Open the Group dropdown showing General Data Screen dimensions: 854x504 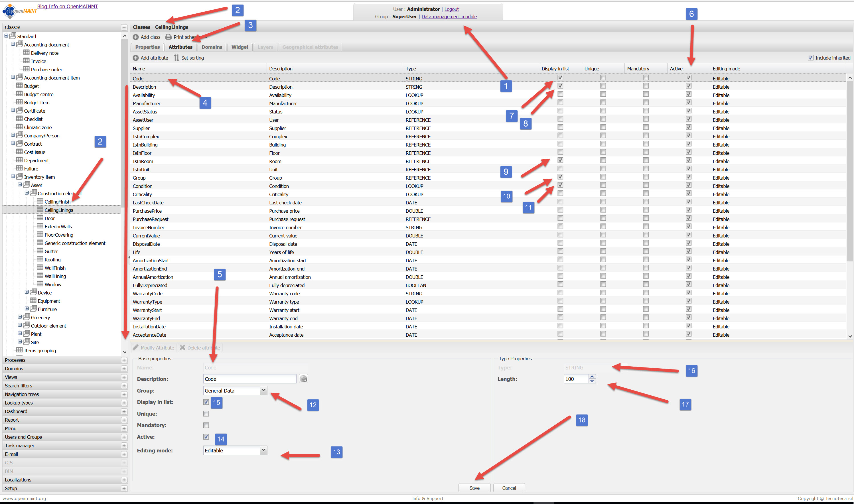(x=263, y=391)
